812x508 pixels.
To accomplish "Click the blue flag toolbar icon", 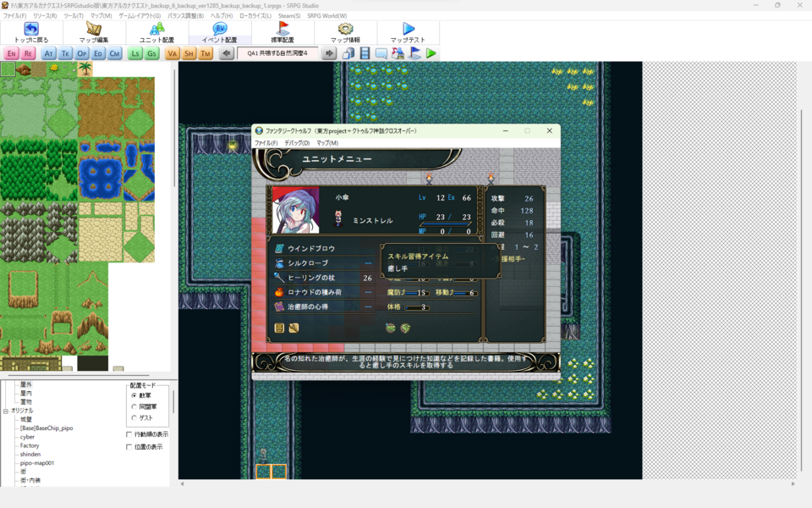I will coord(414,53).
